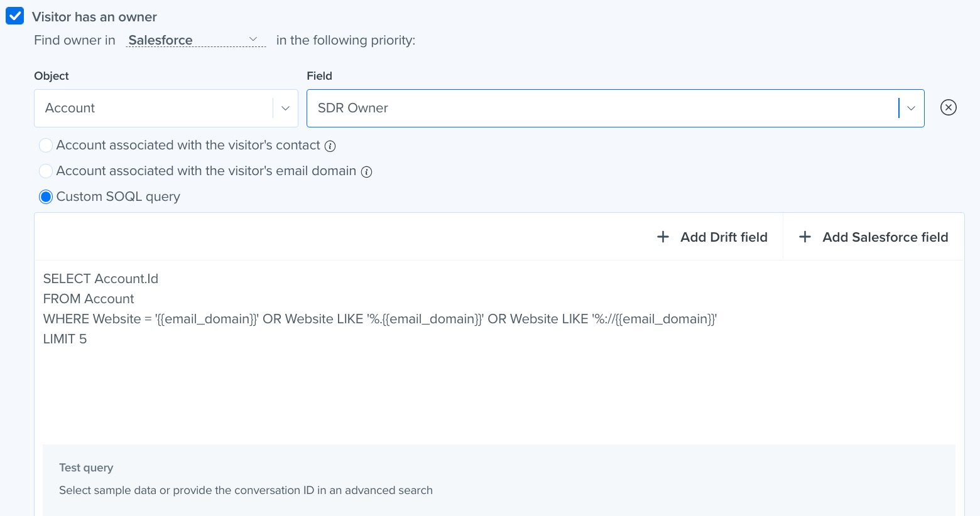980x516 pixels.
Task: Show info for visitor's email domain option
Action: [x=366, y=171]
